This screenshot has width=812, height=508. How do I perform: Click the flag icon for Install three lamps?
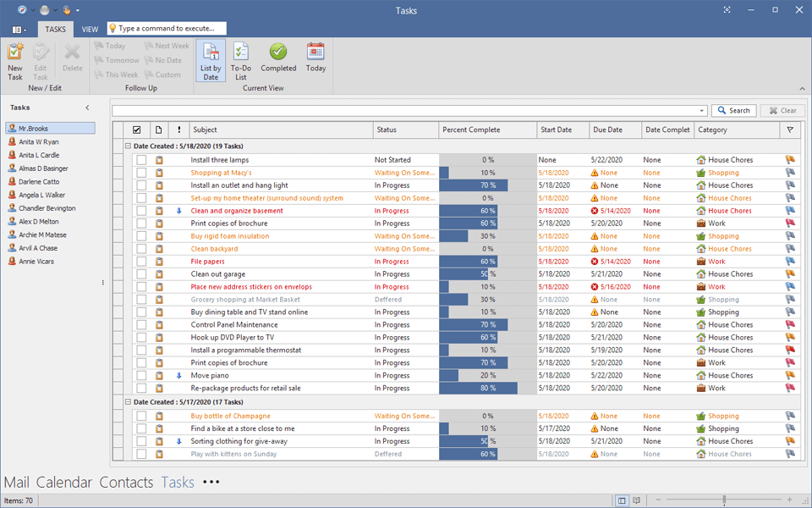click(790, 160)
